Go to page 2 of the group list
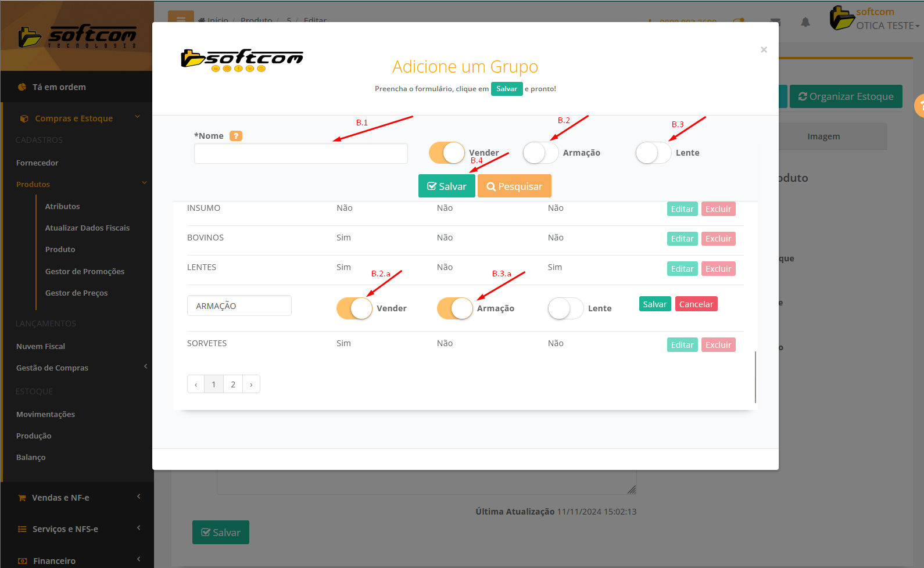 (233, 384)
